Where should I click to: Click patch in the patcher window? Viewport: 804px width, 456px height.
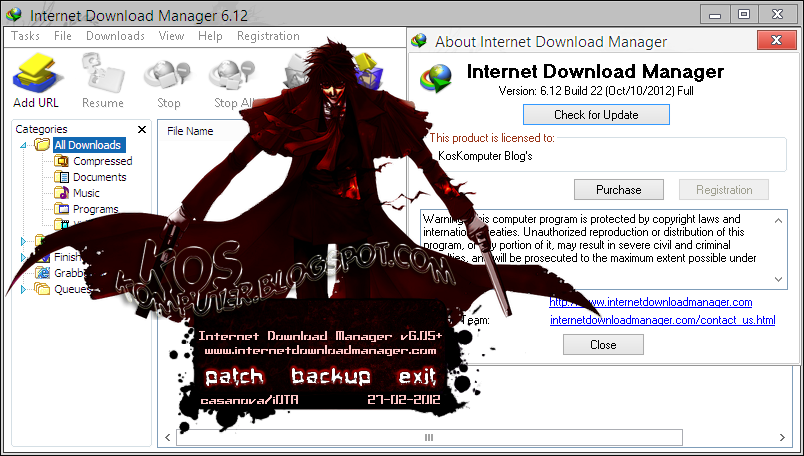tap(234, 377)
